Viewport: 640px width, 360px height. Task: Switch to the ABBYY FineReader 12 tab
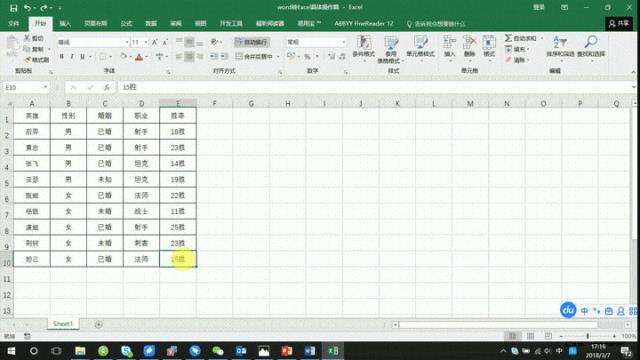click(x=364, y=24)
